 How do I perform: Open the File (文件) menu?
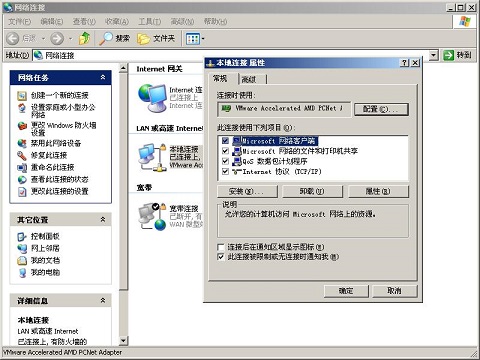(x=19, y=22)
